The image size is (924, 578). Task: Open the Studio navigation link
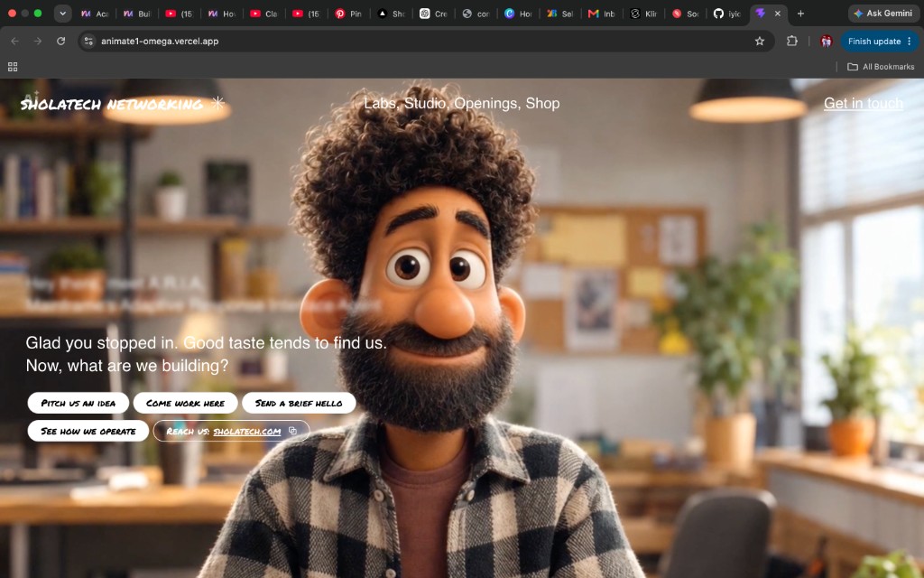point(427,103)
